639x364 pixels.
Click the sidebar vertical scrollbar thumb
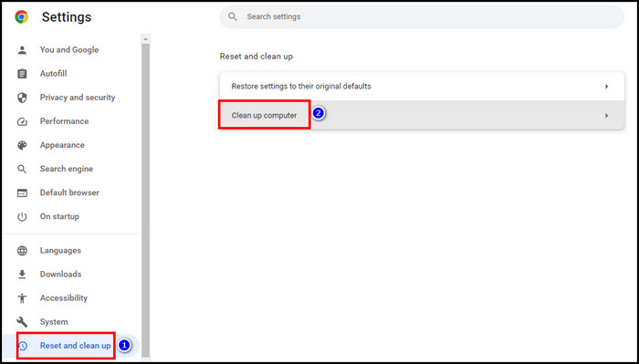pyautogui.click(x=145, y=200)
